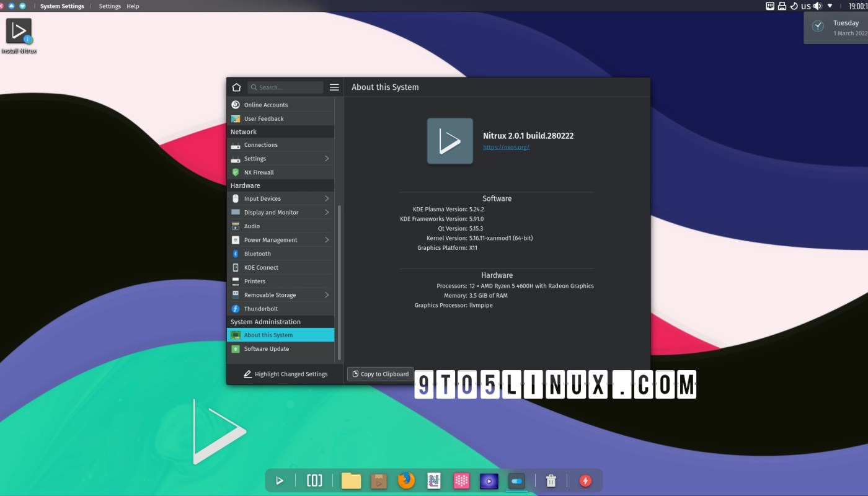
Task: Open the printer tray icon
Action: pyautogui.click(x=782, y=6)
